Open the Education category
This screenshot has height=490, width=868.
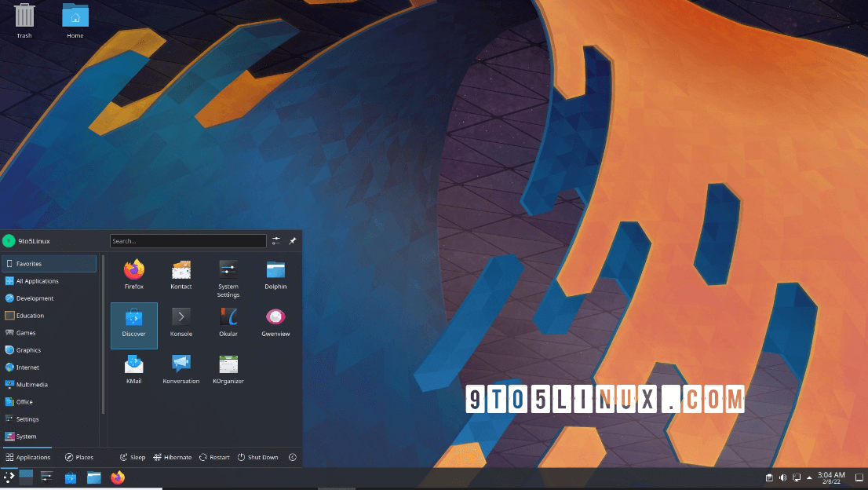49,316
